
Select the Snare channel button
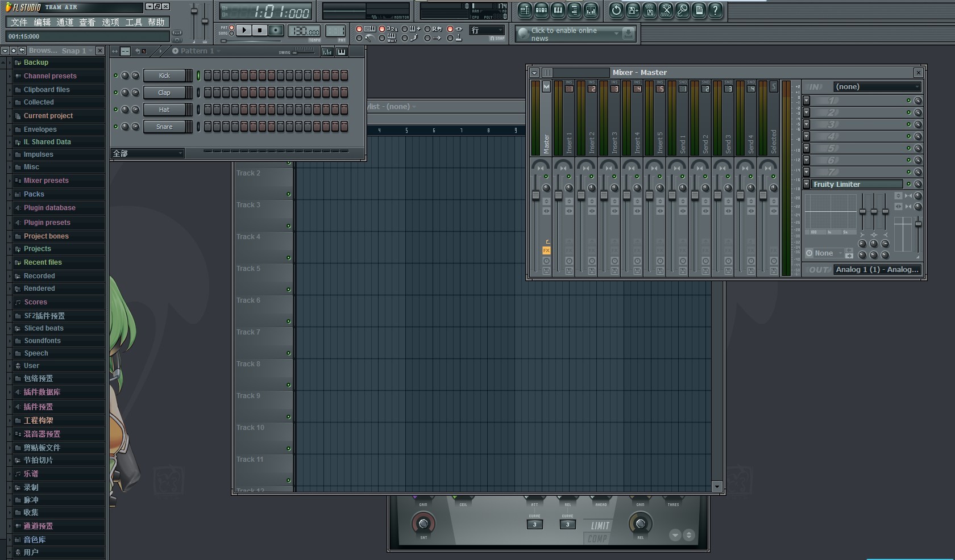point(164,127)
